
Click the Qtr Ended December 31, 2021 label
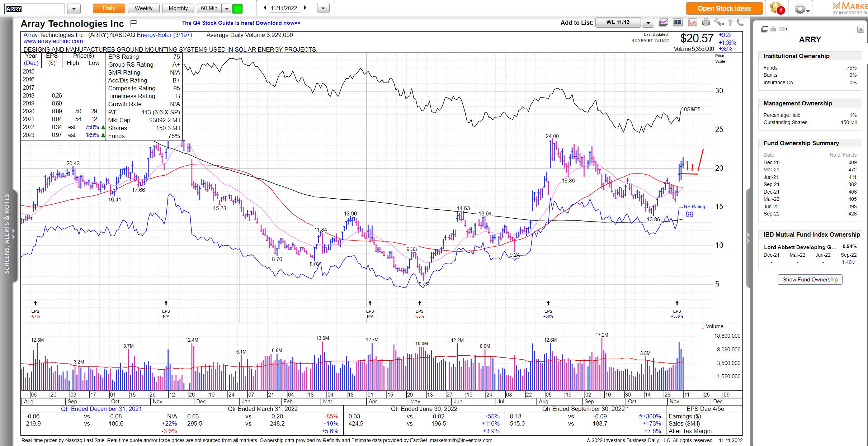(x=101, y=409)
